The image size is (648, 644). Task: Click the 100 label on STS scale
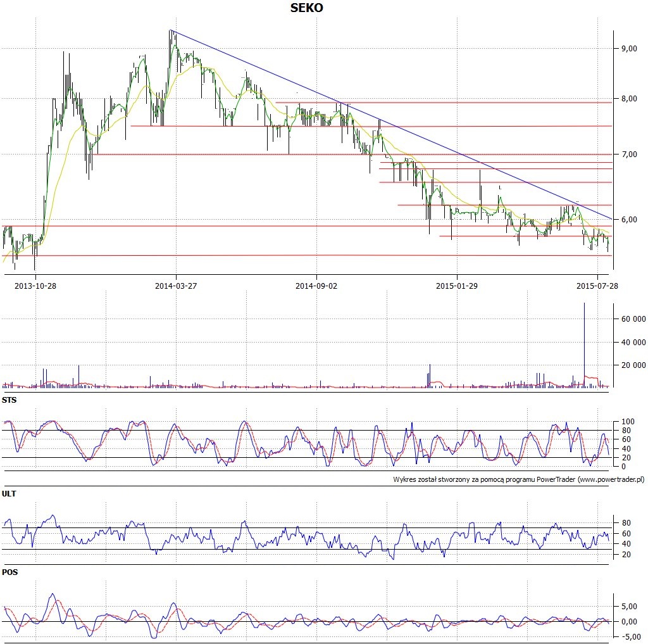[x=628, y=422]
